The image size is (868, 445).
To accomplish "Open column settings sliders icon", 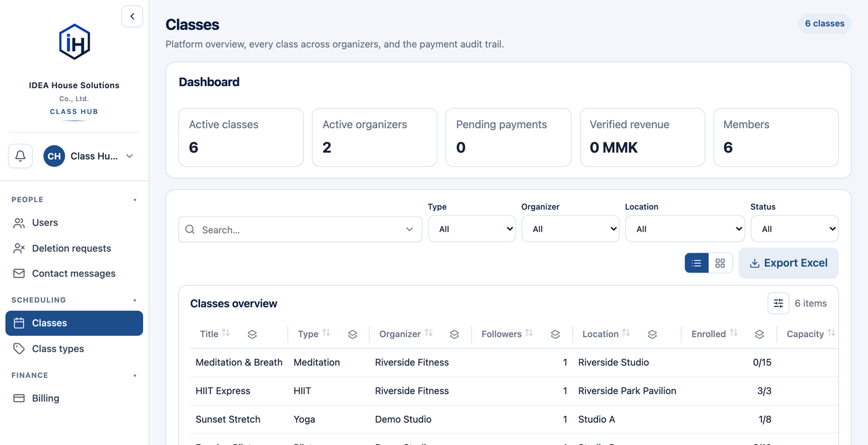I will (x=778, y=303).
